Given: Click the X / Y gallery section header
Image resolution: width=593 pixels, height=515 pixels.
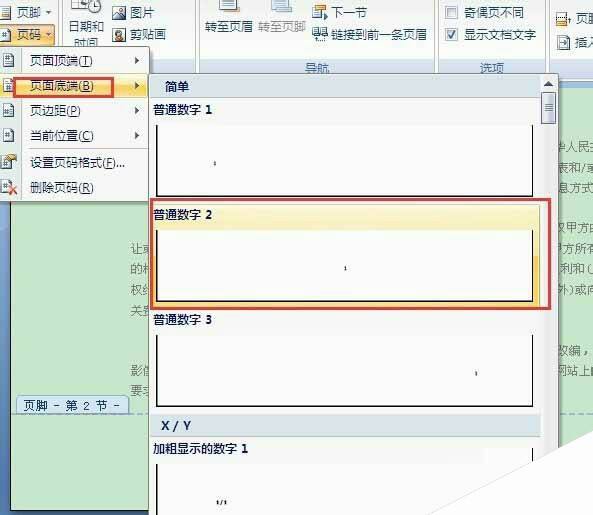Looking at the screenshot, I should pos(345,426).
